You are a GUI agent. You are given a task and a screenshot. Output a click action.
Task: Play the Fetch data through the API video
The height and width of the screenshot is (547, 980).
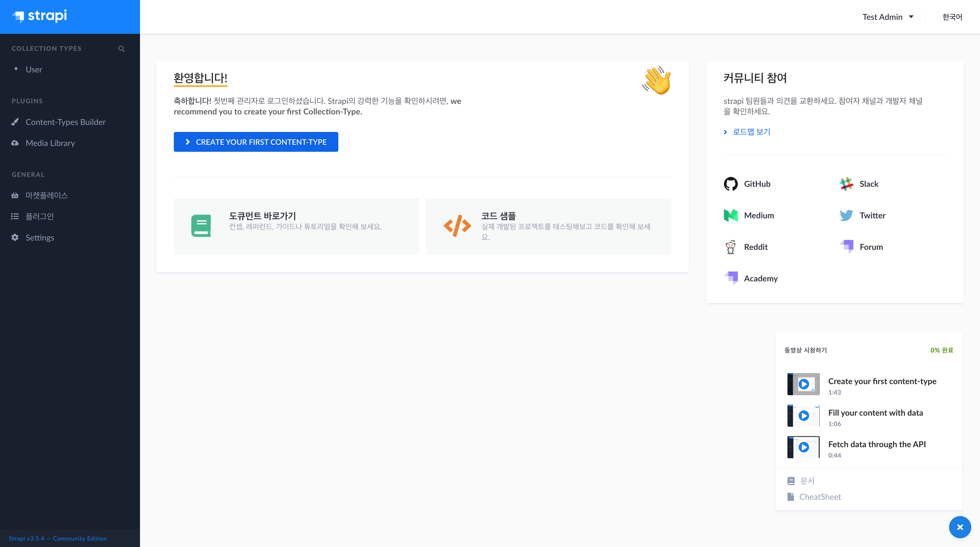(x=804, y=447)
